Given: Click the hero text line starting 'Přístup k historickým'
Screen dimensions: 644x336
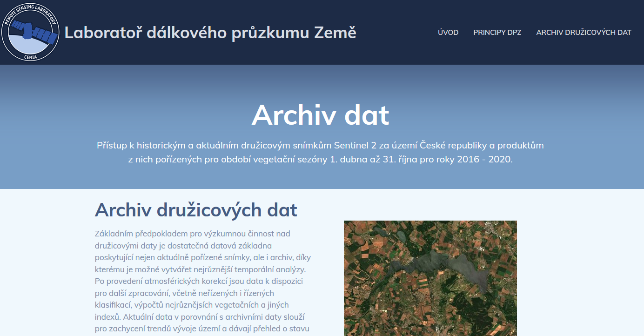Looking at the screenshot, I should tap(321, 145).
